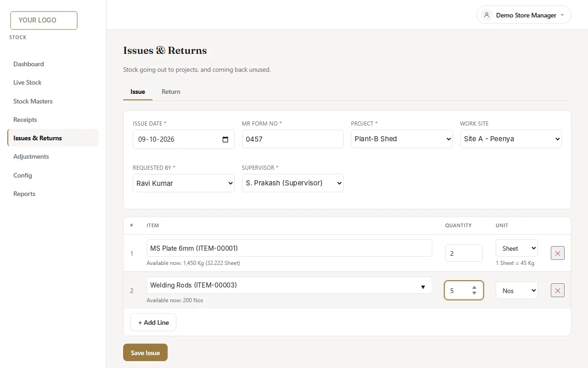The height and width of the screenshot is (368, 588).
Task: Remove the Welding Rods line
Action: point(558,290)
